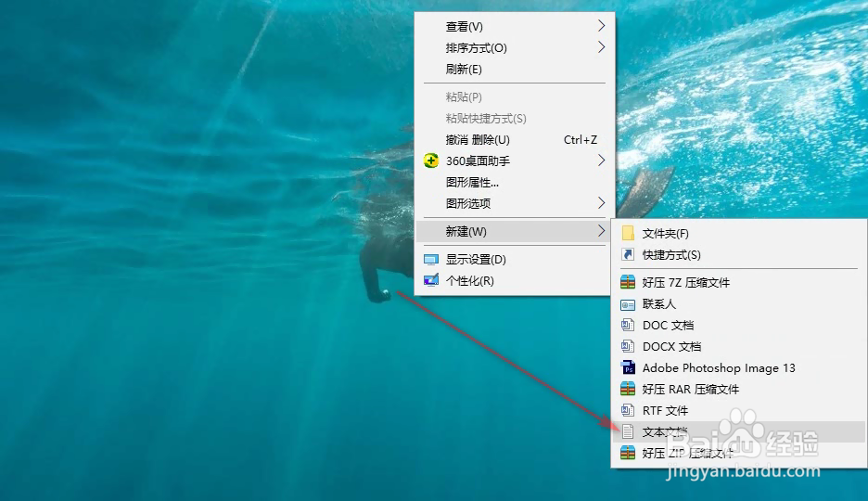Image resolution: width=868 pixels, height=501 pixels.
Task: Create new DOCX 文档
Action: 739,347
